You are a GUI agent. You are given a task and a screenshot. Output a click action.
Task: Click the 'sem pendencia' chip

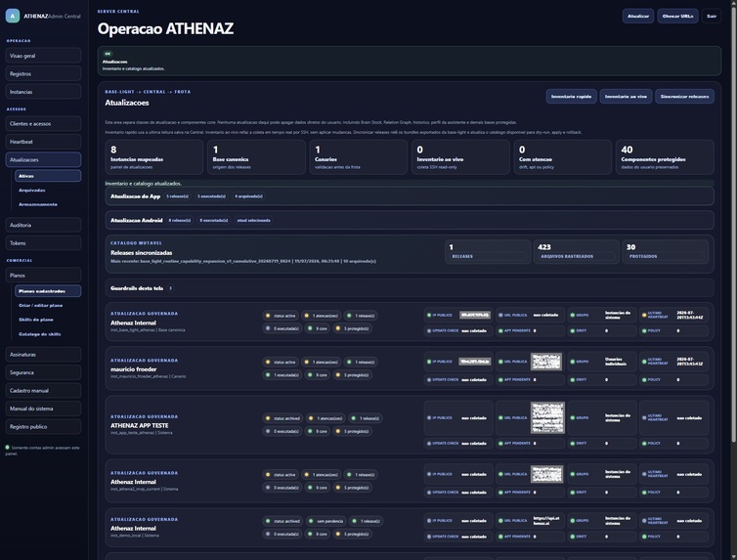coord(326,521)
